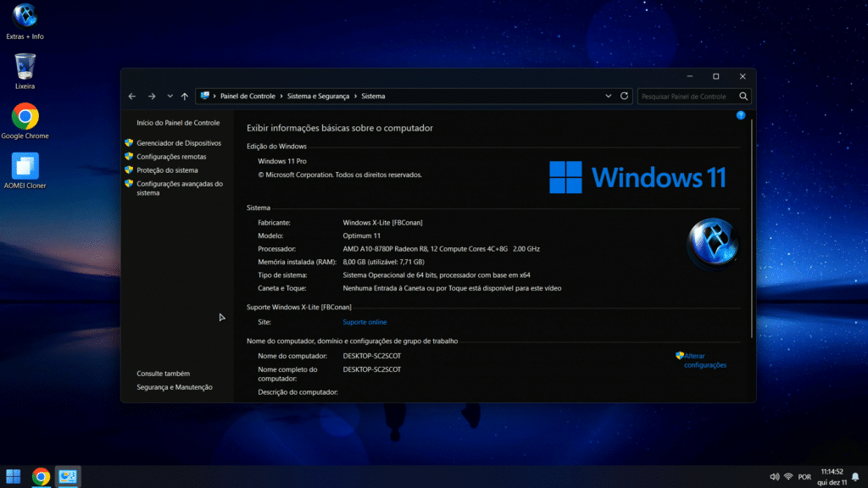Open the notification bell in taskbar
The height and width of the screenshot is (488, 868).
coord(855,476)
